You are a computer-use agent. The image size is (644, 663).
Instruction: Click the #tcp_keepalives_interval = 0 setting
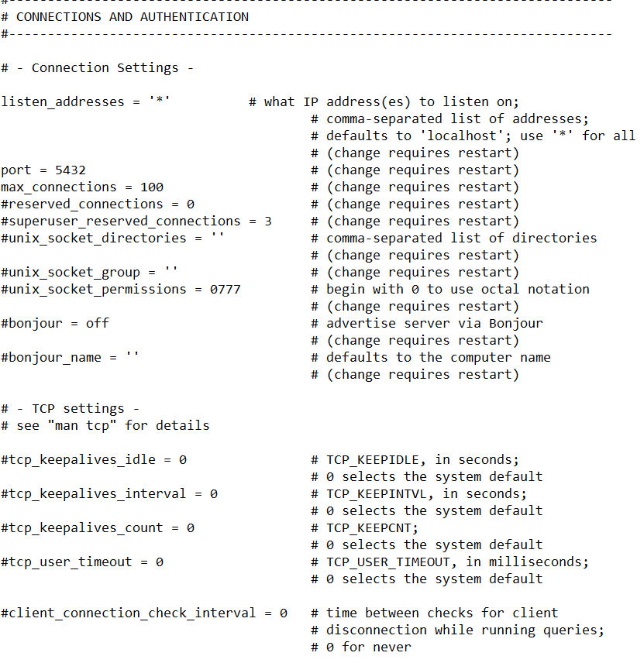pos(109,493)
